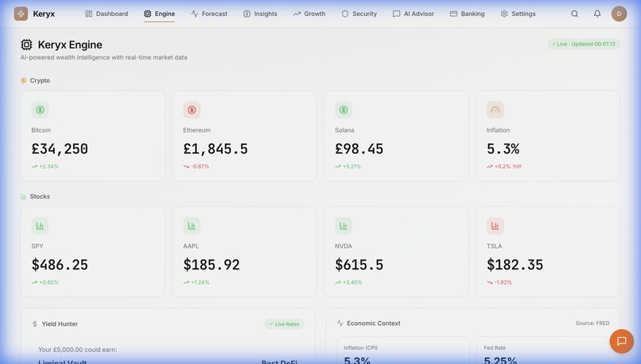The height and width of the screenshot is (364, 641).
Task: Go to the Forecast tab
Action: [209, 14]
